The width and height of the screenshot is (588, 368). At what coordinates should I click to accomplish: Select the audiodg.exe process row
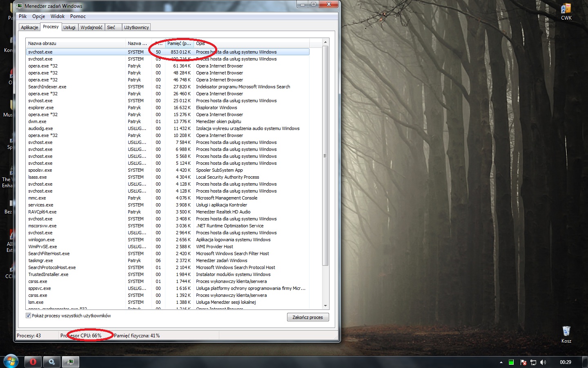click(167, 128)
